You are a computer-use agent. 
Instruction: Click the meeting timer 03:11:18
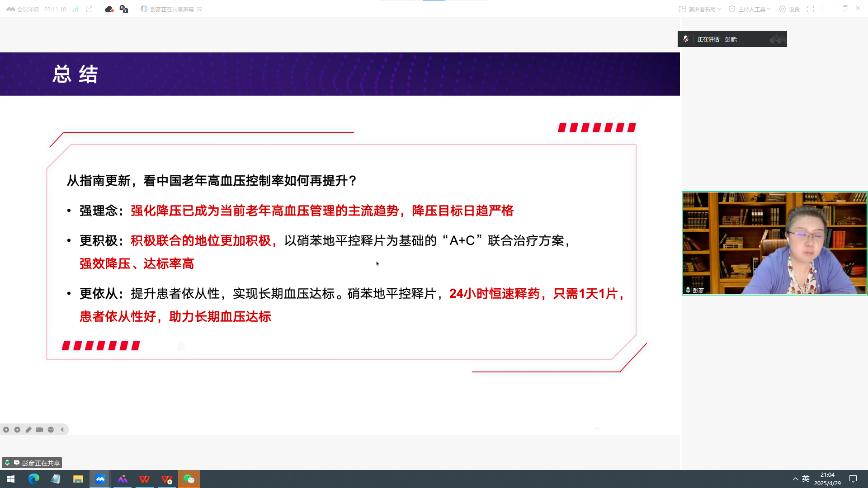(55, 9)
